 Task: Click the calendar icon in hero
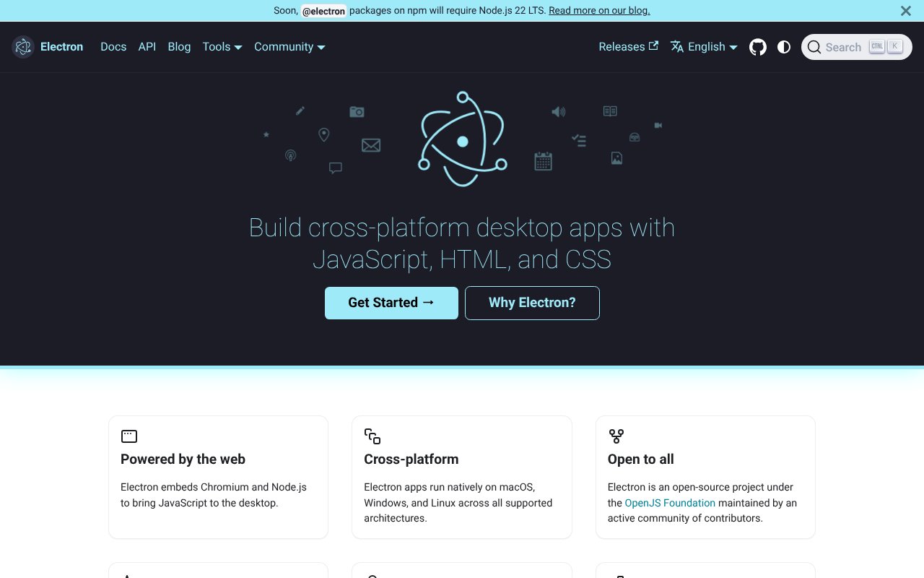(x=543, y=161)
